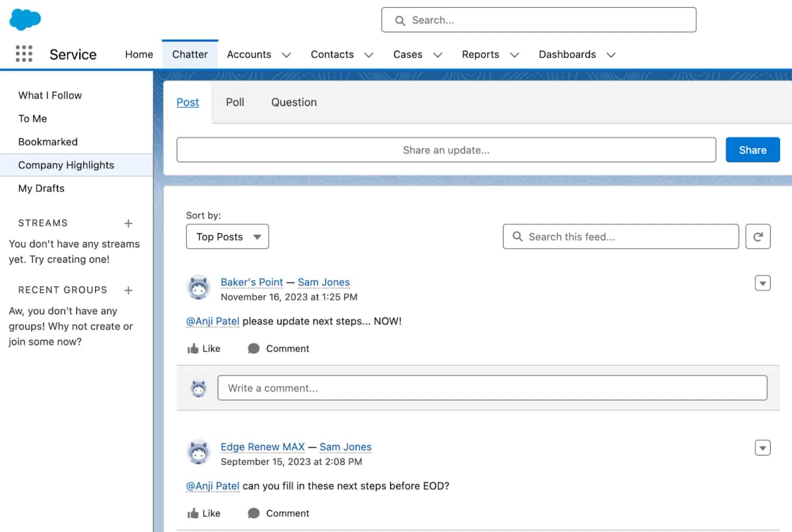Comment on the Baker's Point post

pos(279,349)
